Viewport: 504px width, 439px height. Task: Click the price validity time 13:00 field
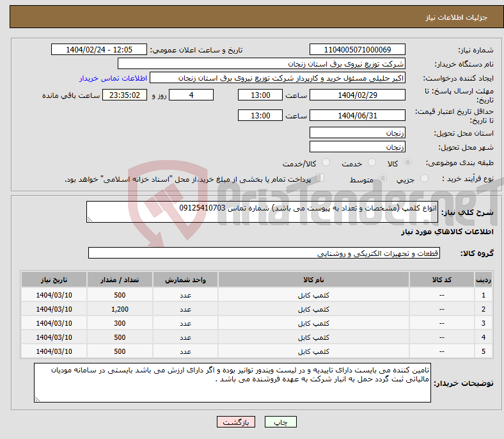tap(260, 115)
